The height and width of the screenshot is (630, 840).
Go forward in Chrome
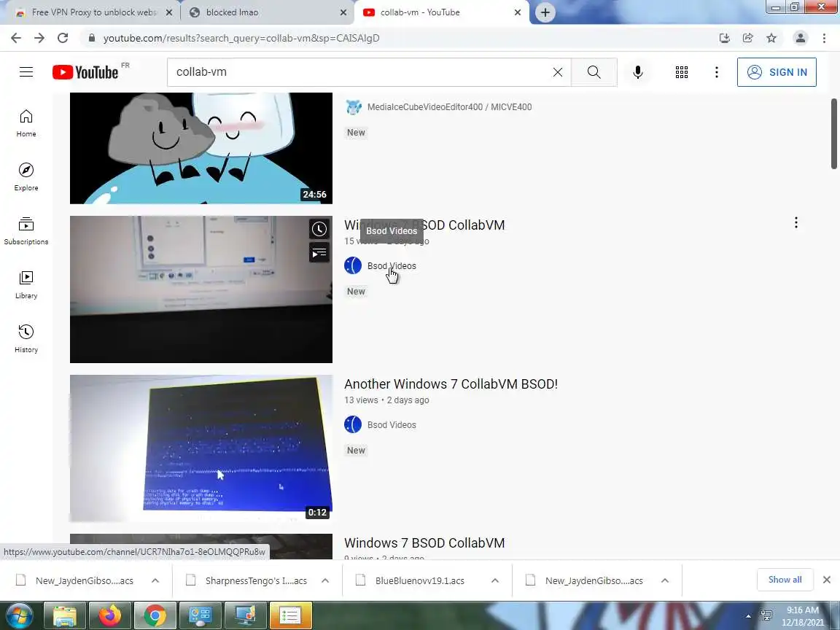(39, 38)
